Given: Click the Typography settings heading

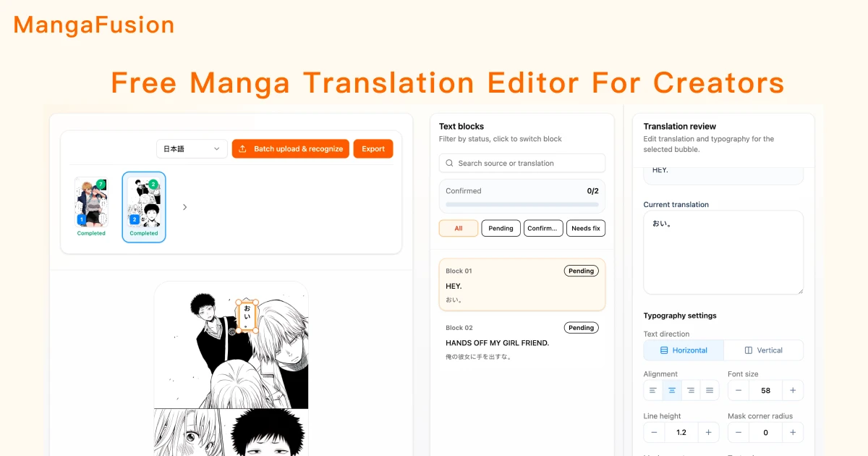Looking at the screenshot, I should point(680,316).
